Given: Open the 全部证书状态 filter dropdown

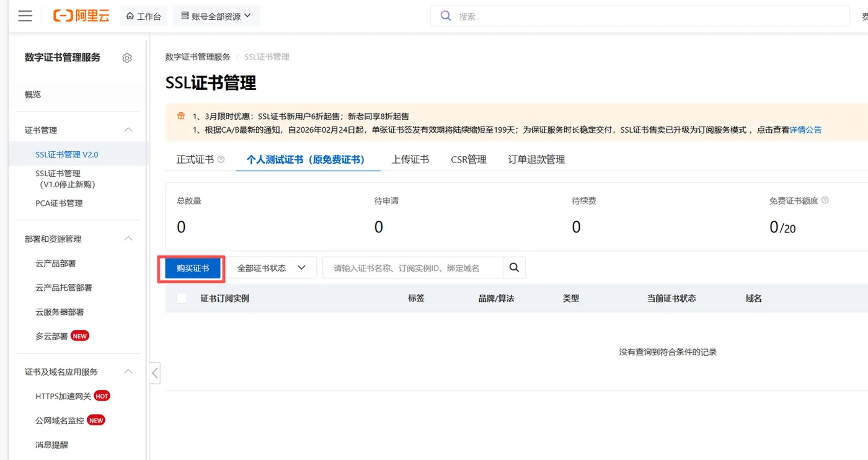Looking at the screenshot, I should (x=270, y=268).
